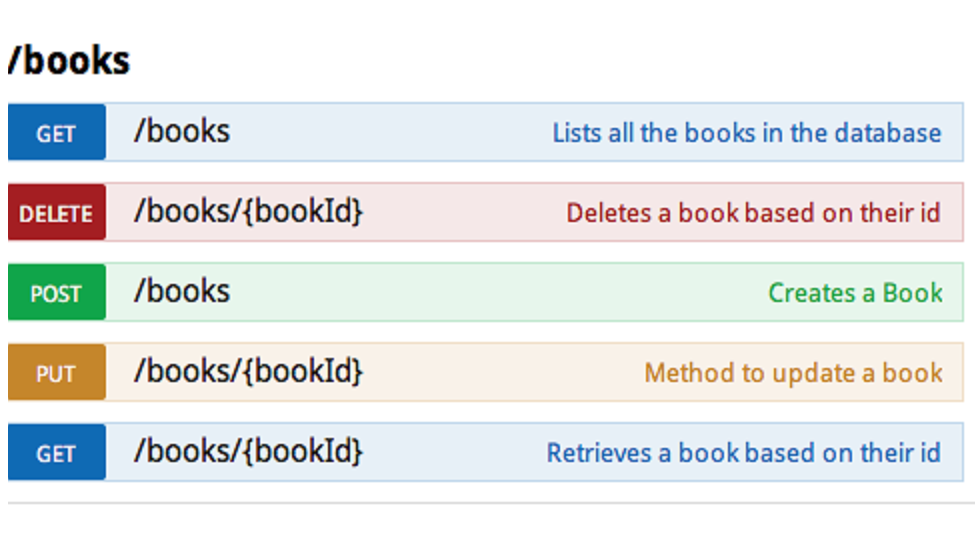The image size is (978, 541).
Task: Click the red DELETE method badge
Action: pyautogui.click(x=56, y=212)
